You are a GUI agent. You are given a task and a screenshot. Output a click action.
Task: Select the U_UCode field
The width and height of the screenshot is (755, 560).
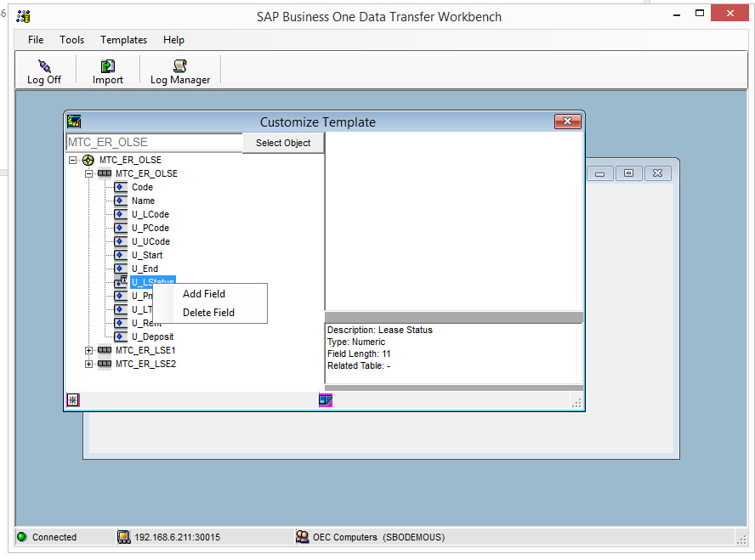click(150, 241)
